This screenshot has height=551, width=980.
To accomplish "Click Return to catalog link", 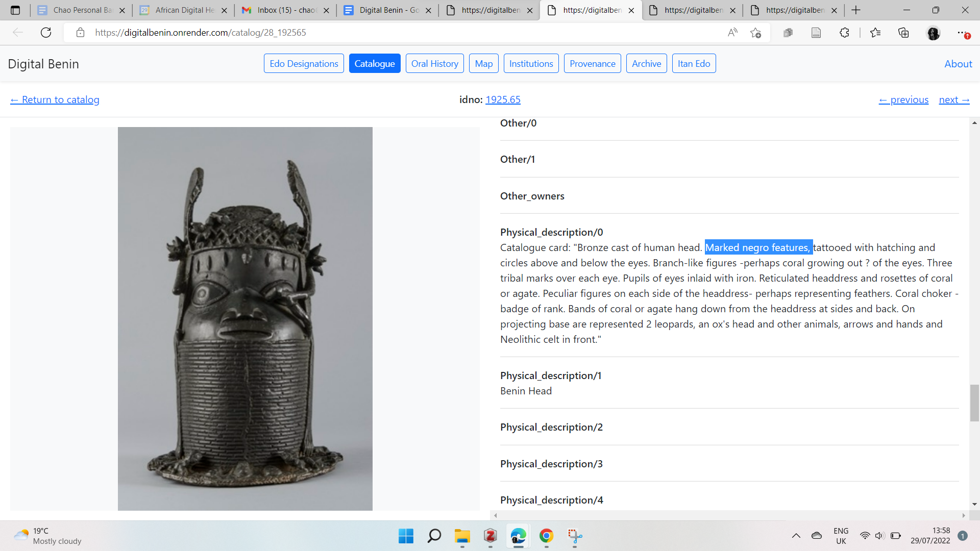I will pos(55,100).
